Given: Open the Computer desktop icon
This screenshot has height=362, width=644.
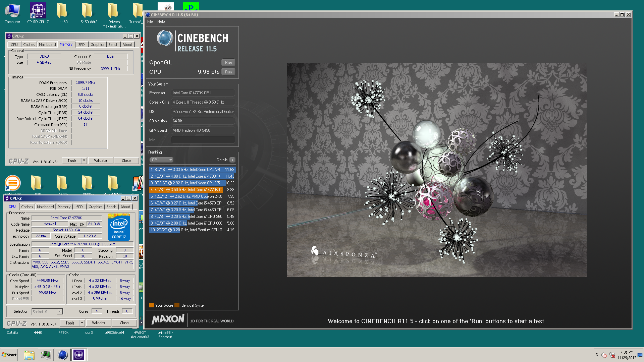Looking at the screenshot, I should (12, 13).
